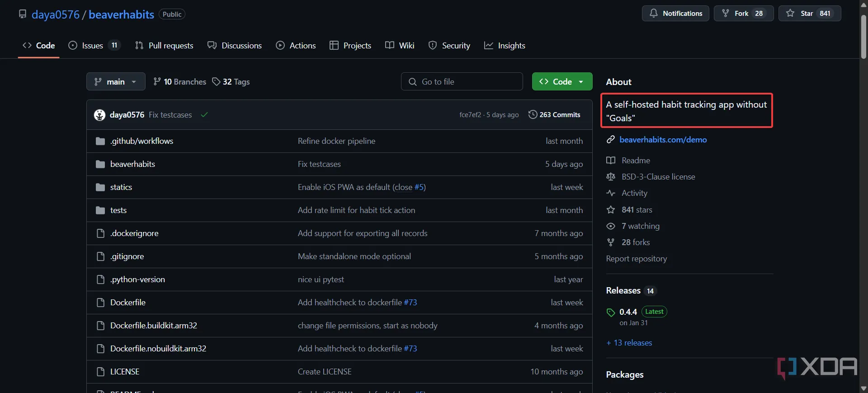Click the Activity pulse icon
The width and height of the screenshot is (868, 393).
tap(611, 193)
